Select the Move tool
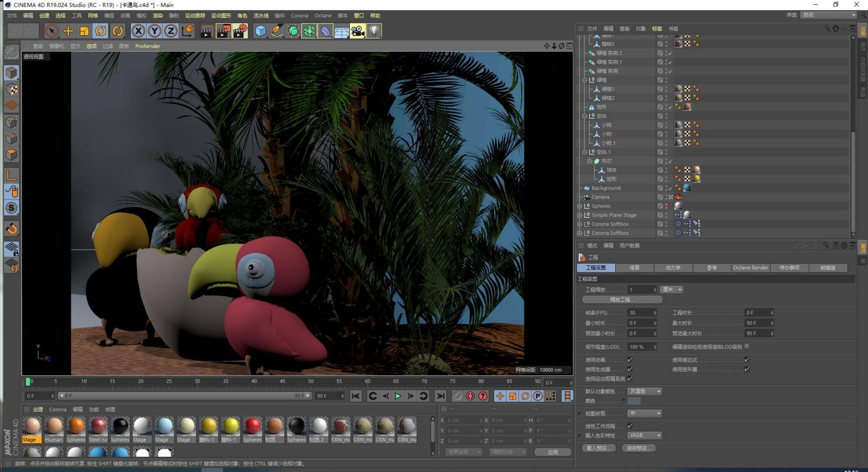This screenshot has width=868, height=472. click(x=68, y=31)
